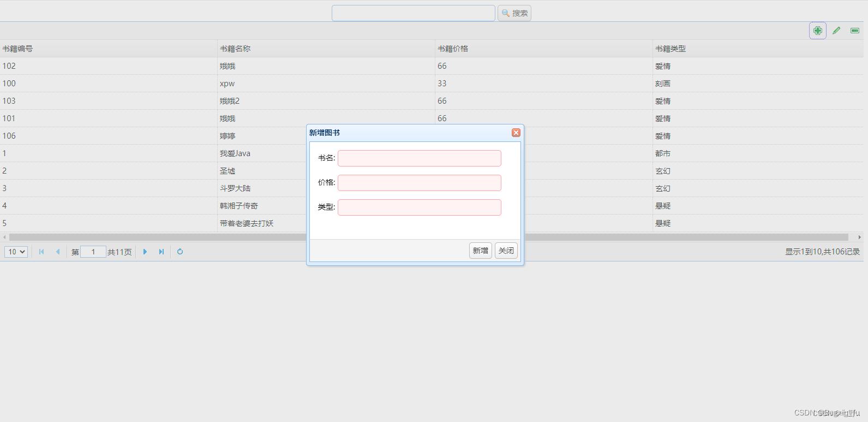The width and height of the screenshot is (868, 422).
Task: Click the 新增 button in dialog
Action: click(481, 251)
